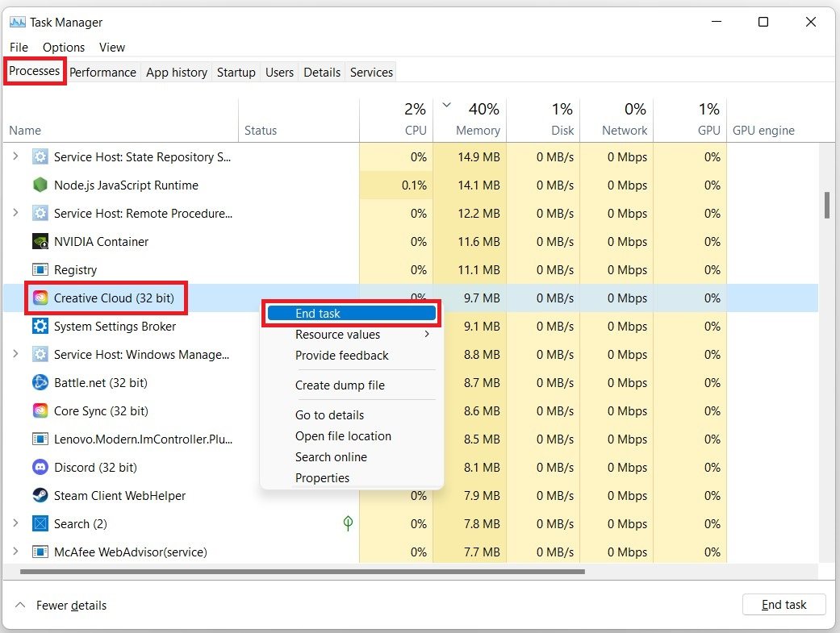Viewport: 840px width, 633px height.
Task: Click the Discord icon
Action: (40, 467)
